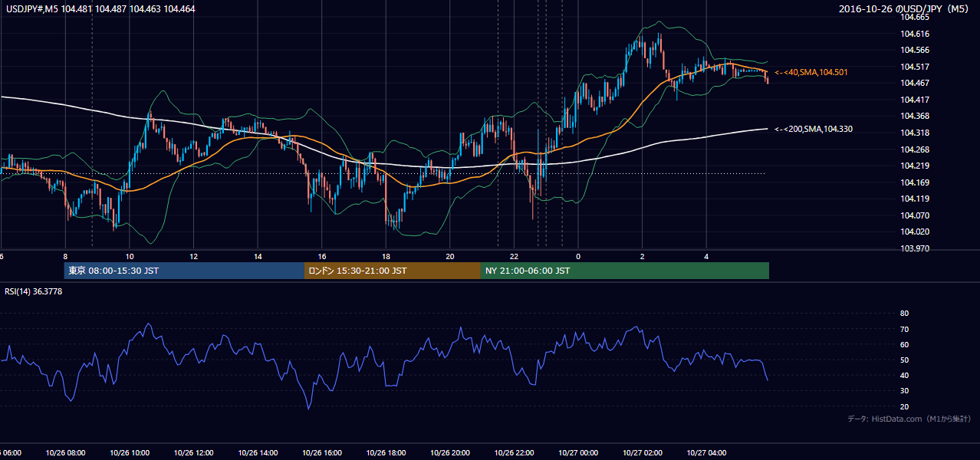This screenshot has height=460, width=980.
Task: Click the 10/27 04:00 date axis label
Action: (706, 453)
